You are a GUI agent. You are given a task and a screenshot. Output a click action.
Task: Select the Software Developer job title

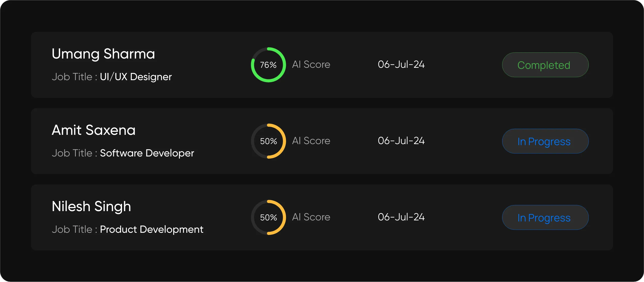coord(147,153)
